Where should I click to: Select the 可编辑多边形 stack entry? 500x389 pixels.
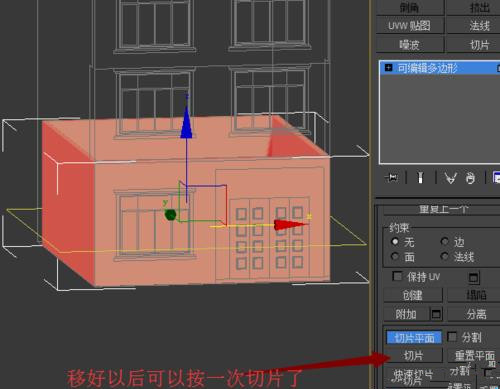click(x=439, y=68)
